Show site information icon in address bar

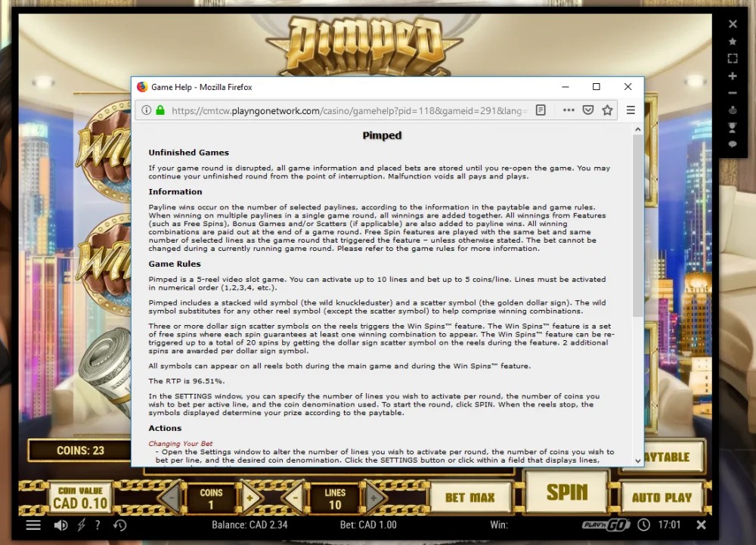pyautogui.click(x=146, y=110)
